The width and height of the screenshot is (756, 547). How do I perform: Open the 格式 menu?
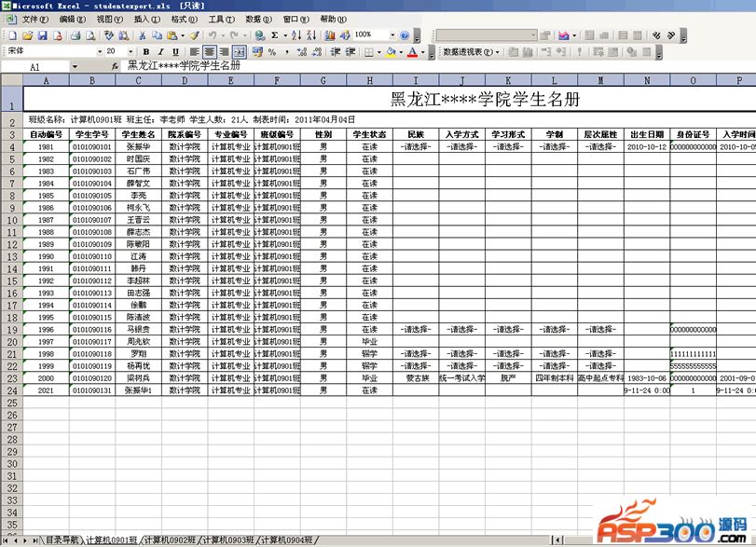click(184, 20)
